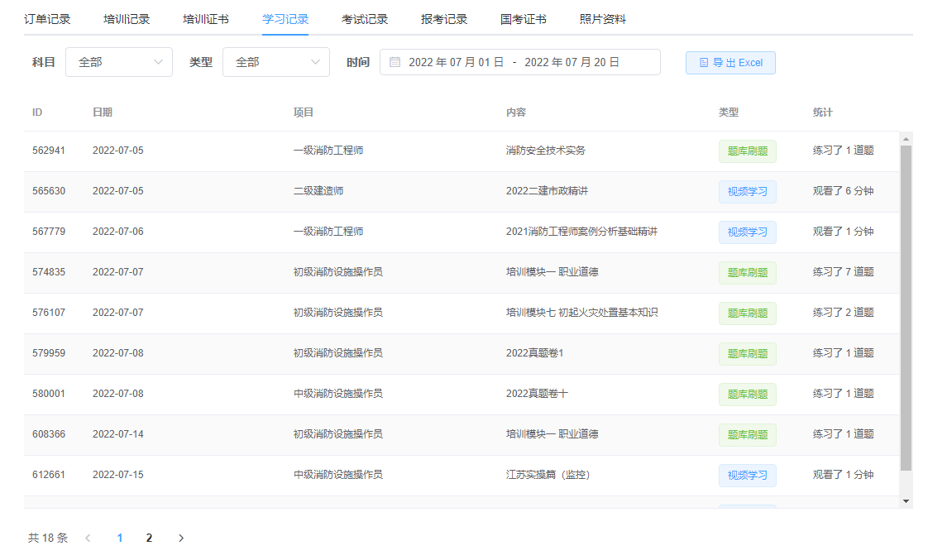Click the start date 2022年07月01日 field
The height and width of the screenshot is (560, 928).
click(456, 62)
